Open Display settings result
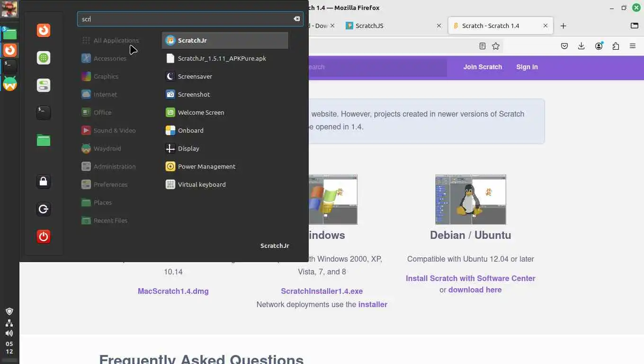Viewport: 644px width, 364px height. point(225,148)
